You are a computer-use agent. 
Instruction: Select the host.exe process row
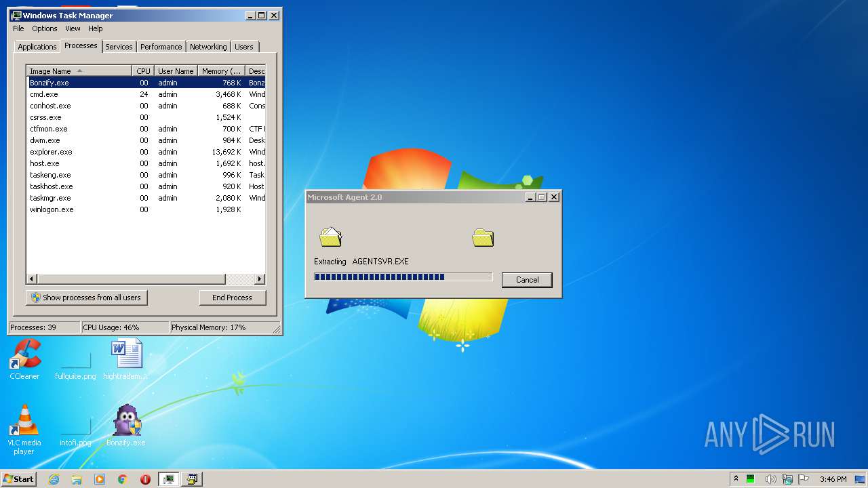click(x=146, y=163)
